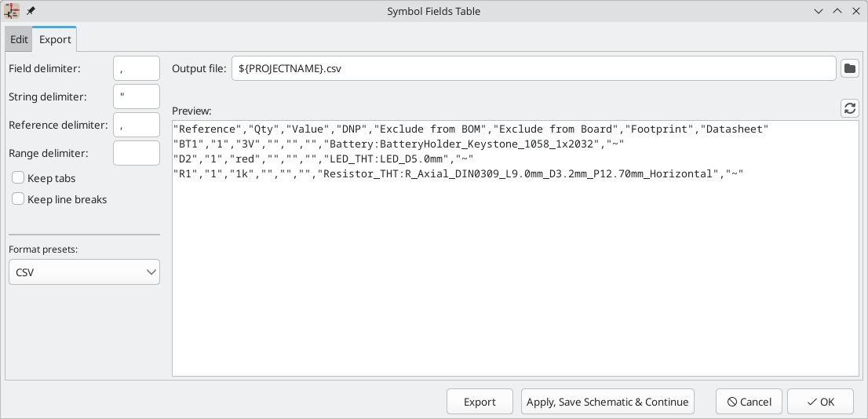Click the pin window icon in title bar

click(x=31, y=11)
